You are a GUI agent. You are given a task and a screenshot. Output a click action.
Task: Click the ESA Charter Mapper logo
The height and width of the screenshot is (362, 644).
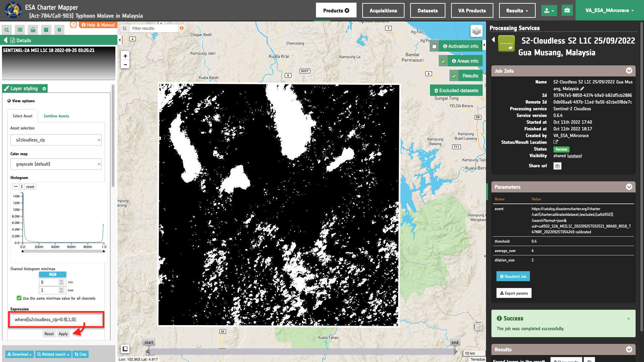point(13,10)
